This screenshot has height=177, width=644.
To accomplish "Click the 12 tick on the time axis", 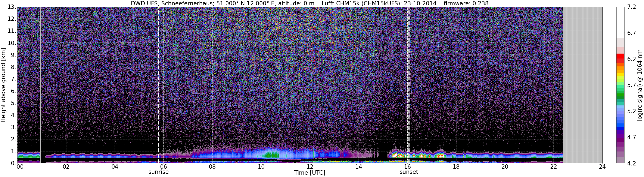I will tap(310, 167).
